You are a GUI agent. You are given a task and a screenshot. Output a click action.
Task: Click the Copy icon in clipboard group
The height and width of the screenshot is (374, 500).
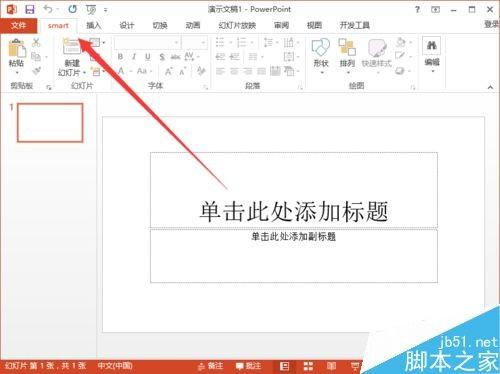36,57
